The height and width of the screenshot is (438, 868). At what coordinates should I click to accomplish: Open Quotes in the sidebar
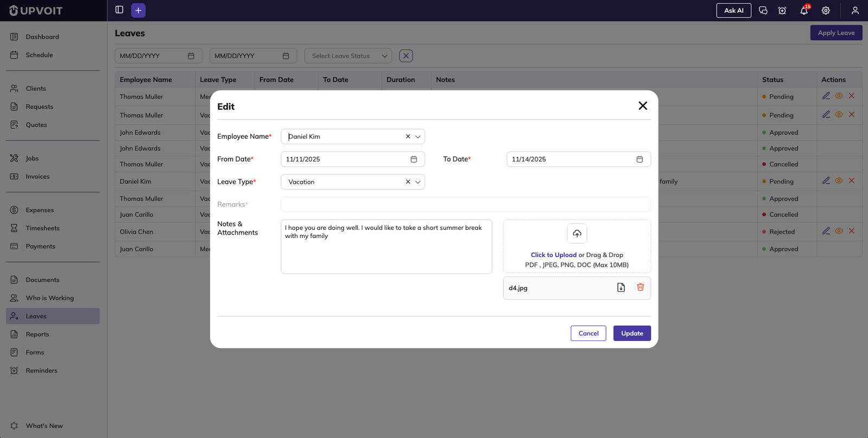[x=53, y=125]
